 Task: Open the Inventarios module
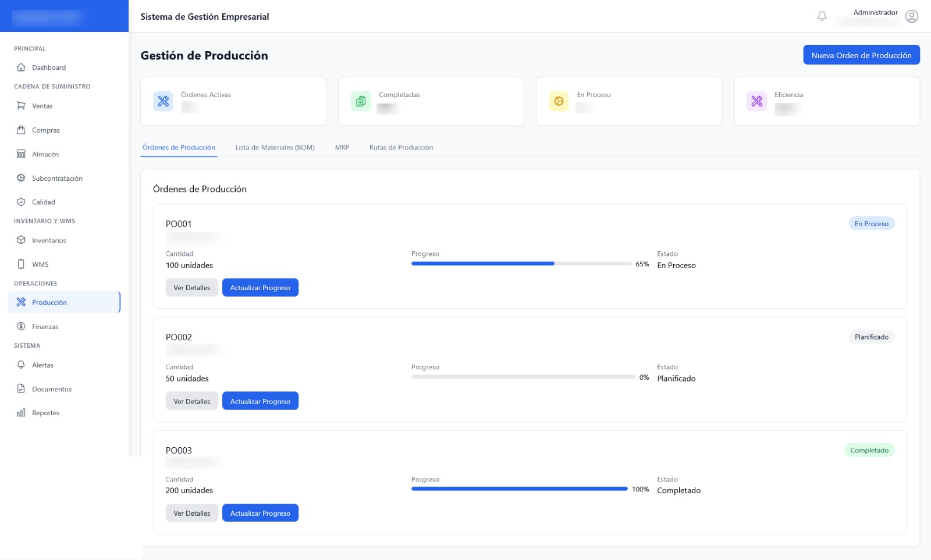tap(49, 240)
